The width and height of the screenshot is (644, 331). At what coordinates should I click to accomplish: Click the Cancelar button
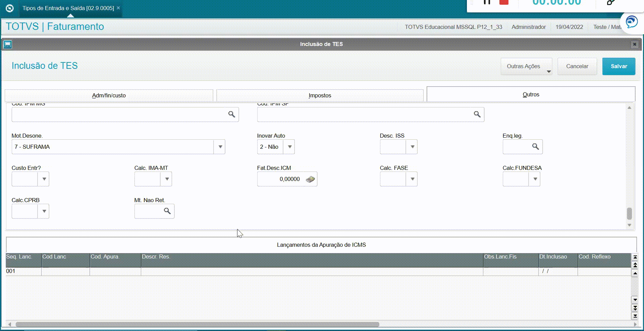point(577,66)
